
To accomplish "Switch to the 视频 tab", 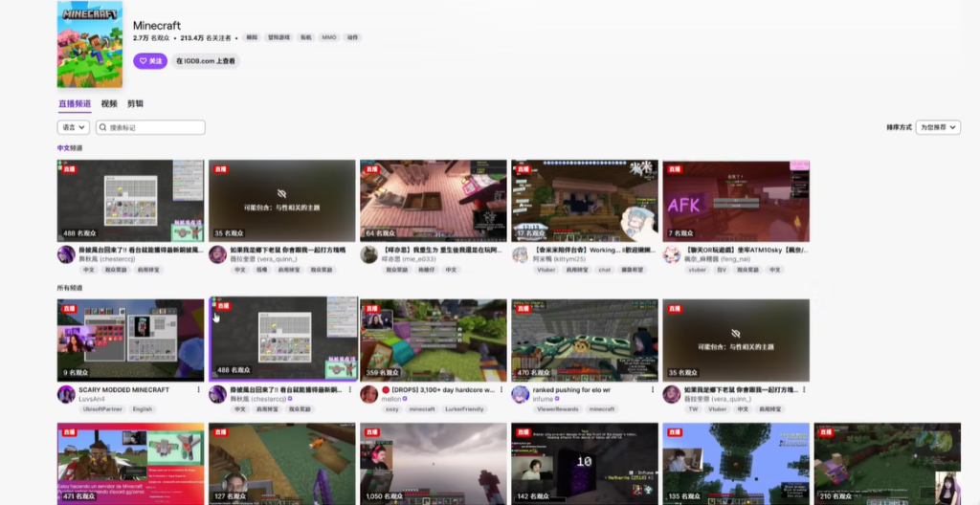I will tap(109, 103).
